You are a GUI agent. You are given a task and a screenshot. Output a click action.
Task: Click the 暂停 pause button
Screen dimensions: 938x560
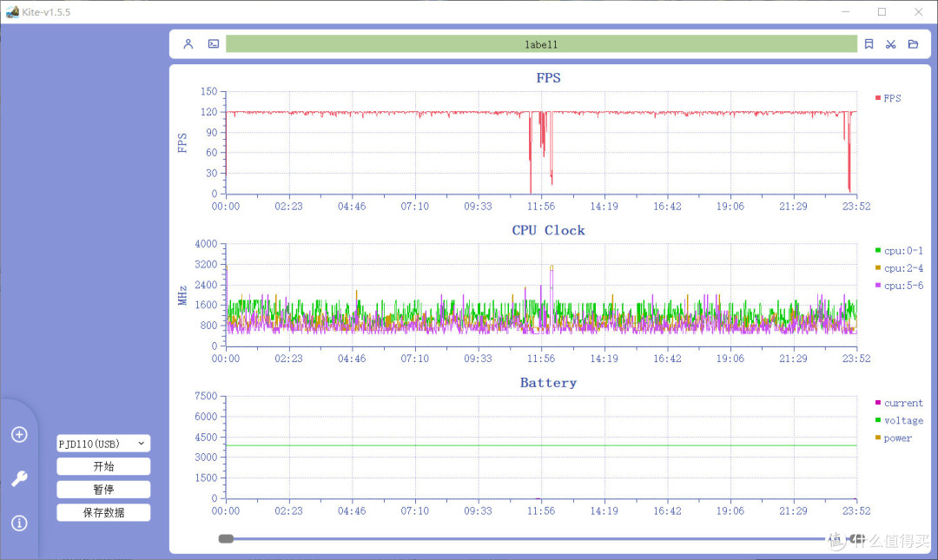point(103,490)
